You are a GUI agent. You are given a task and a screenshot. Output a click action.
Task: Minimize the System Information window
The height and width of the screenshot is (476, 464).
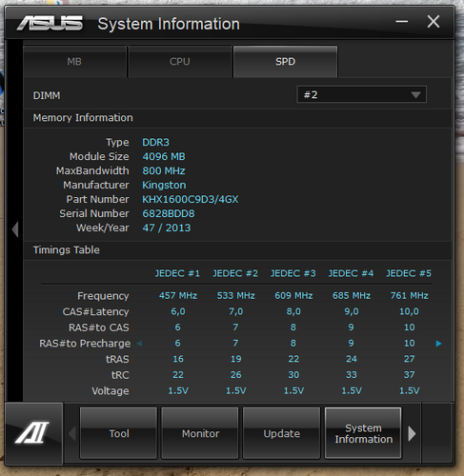[401, 22]
